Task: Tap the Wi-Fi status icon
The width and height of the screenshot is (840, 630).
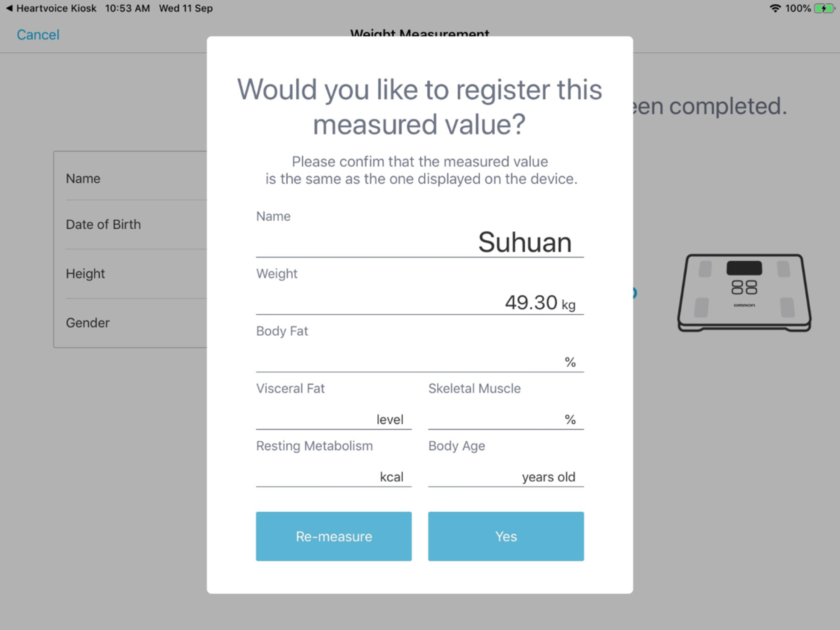Action: click(x=775, y=8)
